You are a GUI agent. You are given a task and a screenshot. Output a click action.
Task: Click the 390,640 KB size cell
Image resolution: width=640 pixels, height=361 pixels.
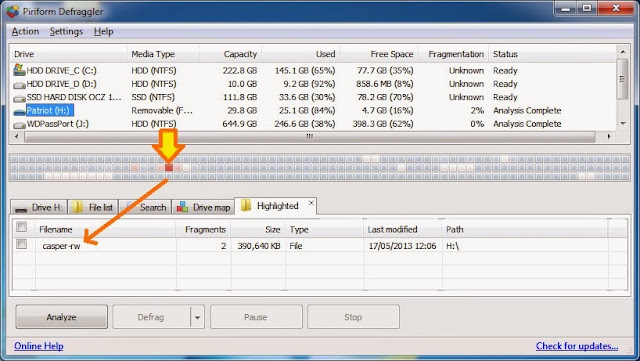tap(259, 246)
